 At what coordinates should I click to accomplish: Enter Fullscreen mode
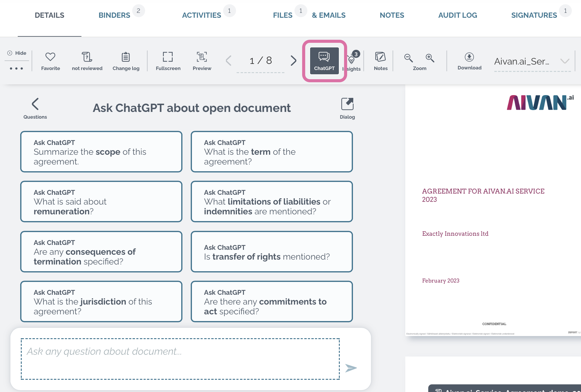click(x=168, y=61)
